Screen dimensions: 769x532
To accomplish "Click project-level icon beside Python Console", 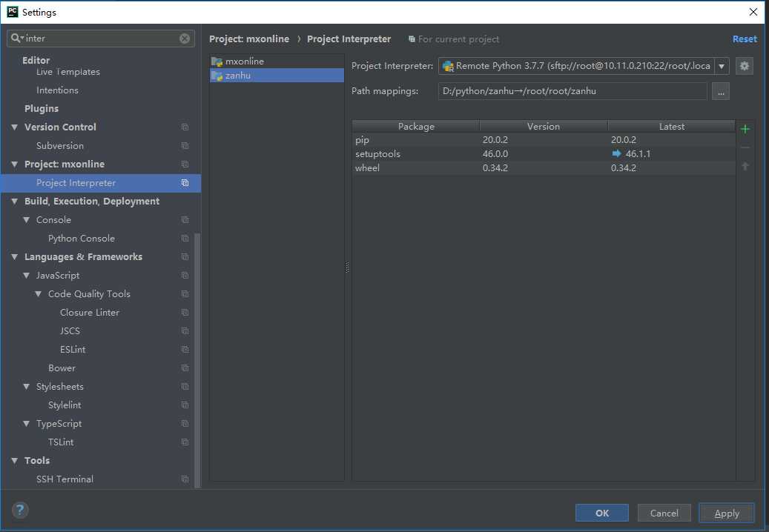I will coord(185,239).
